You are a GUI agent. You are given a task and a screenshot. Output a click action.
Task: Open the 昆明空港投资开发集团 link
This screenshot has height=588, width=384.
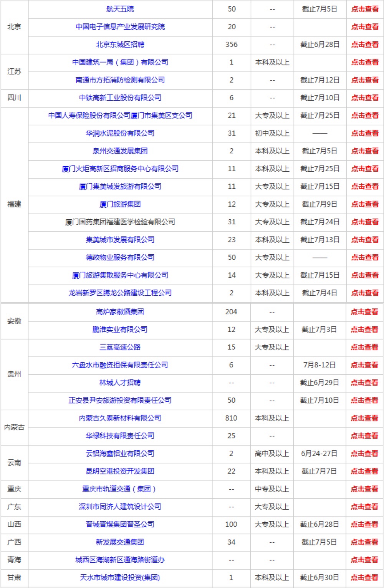120,471
